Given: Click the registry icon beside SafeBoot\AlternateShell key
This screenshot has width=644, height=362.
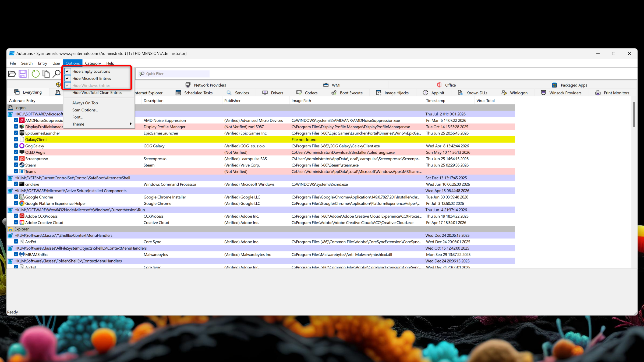Looking at the screenshot, I should [10, 178].
